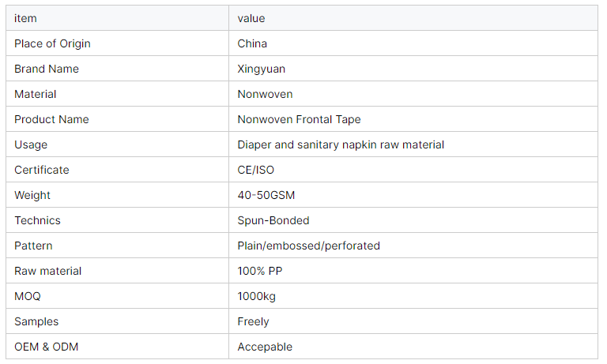This screenshot has width=607, height=364.
Task: Select the "Pattern" row label
Action: 33,246
